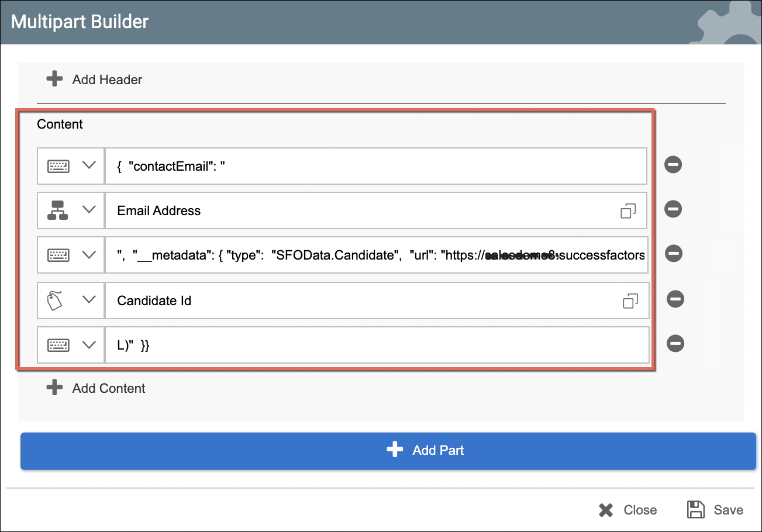Click Add Content

(x=96, y=388)
